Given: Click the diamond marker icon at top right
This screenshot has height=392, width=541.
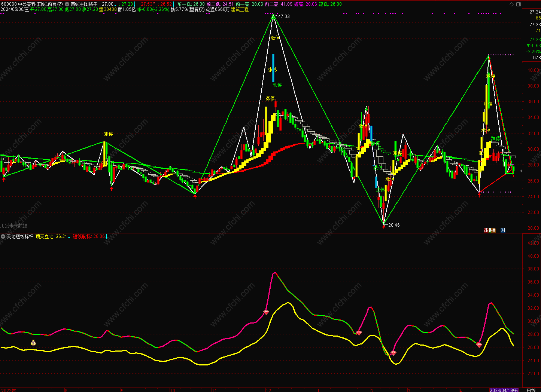Looking at the screenshot, I should click(x=512, y=4).
